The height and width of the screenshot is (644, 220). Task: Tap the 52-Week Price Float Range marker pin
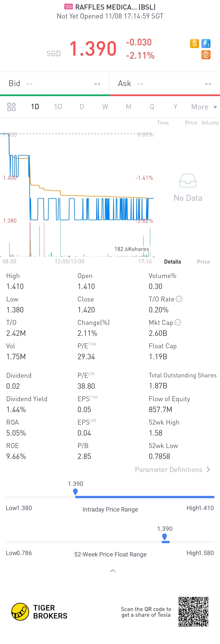click(x=164, y=537)
